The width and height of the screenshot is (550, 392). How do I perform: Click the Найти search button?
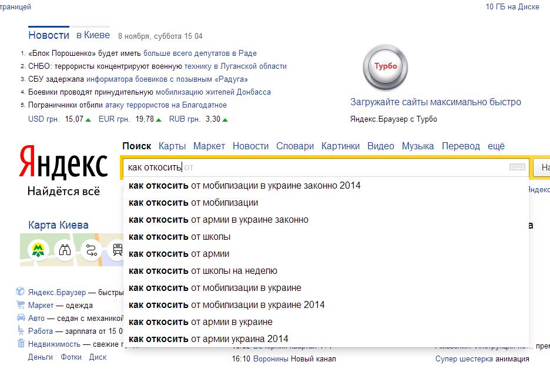pos(542,167)
